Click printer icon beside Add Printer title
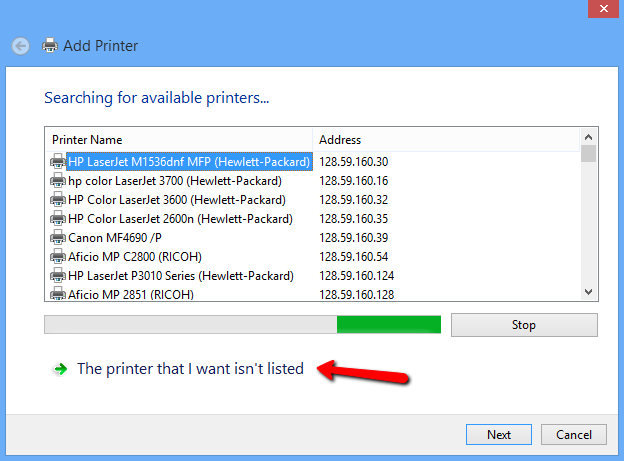 50,45
